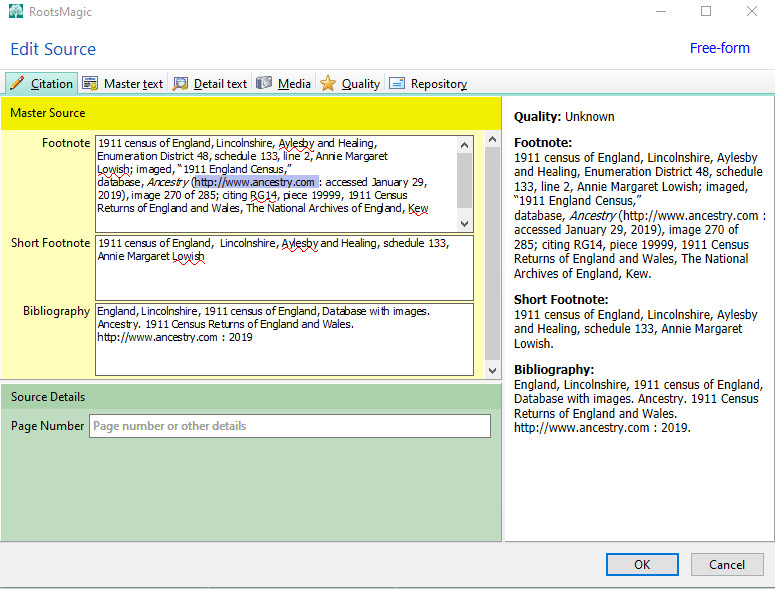Image resolution: width=775 pixels, height=589 pixels.
Task: Click the Footnote box scrollbar thumb
Action: point(464,180)
